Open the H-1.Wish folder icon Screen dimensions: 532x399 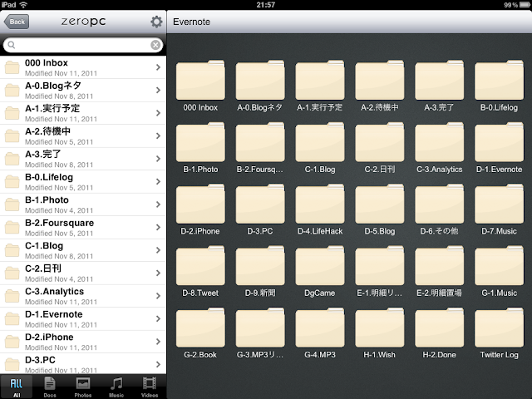(x=380, y=328)
